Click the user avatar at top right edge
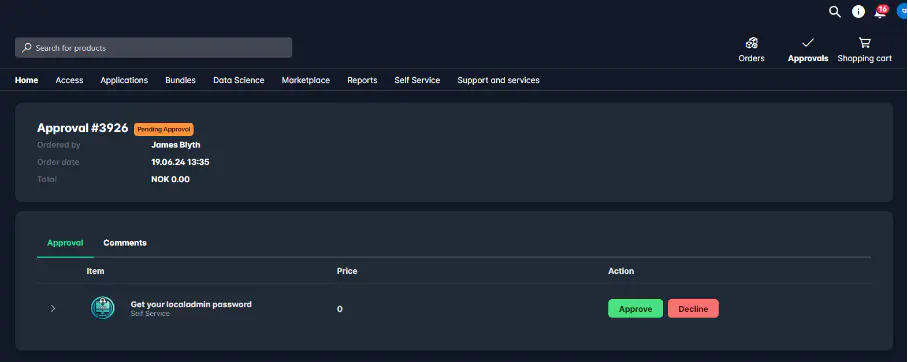Viewport: 908px width, 362px height. point(902,12)
